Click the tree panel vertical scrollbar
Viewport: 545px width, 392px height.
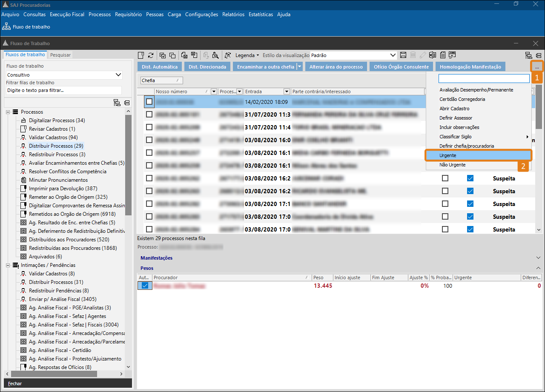pyautogui.click(x=129, y=165)
